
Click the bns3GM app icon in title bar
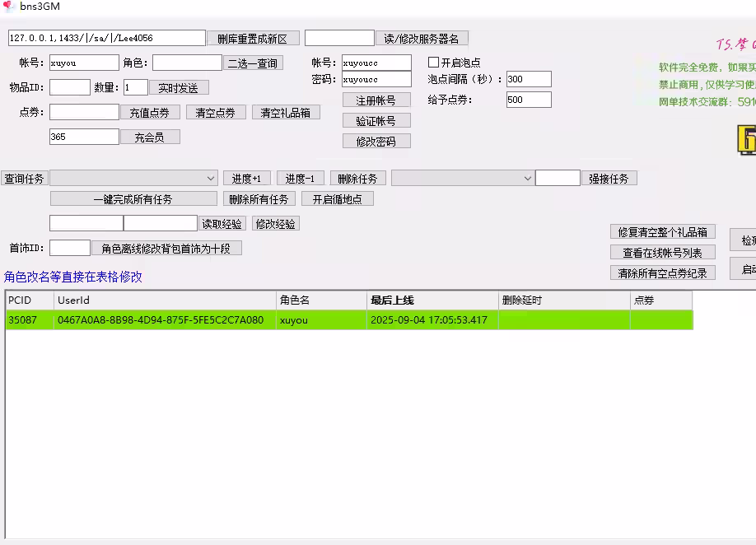point(8,7)
